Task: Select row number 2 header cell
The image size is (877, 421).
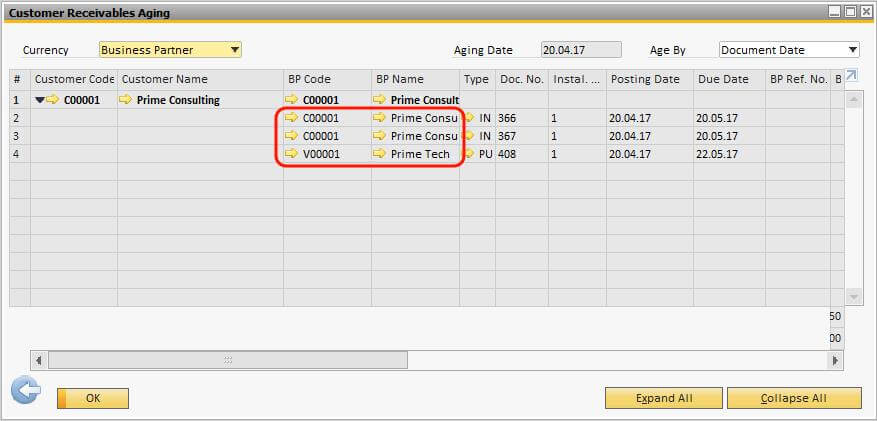Action: [x=20, y=118]
